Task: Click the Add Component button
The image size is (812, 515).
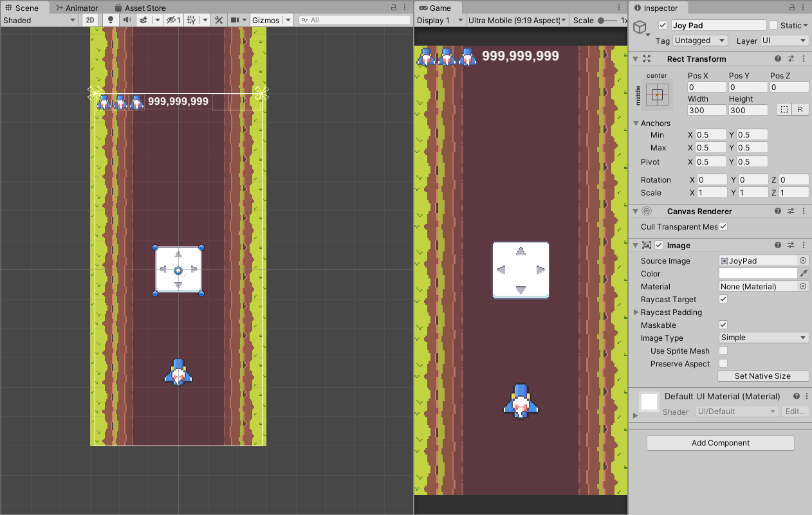Action: [x=720, y=443]
